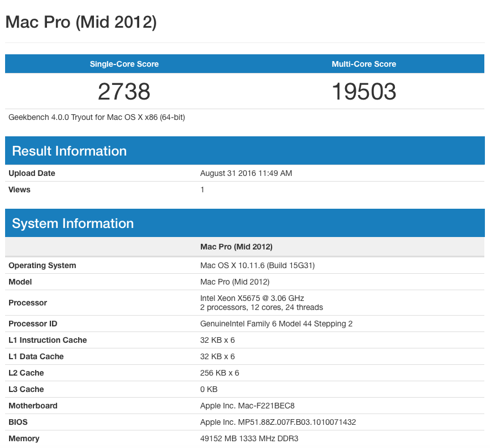Click the L3 Cache value 0 KB

[209, 389]
